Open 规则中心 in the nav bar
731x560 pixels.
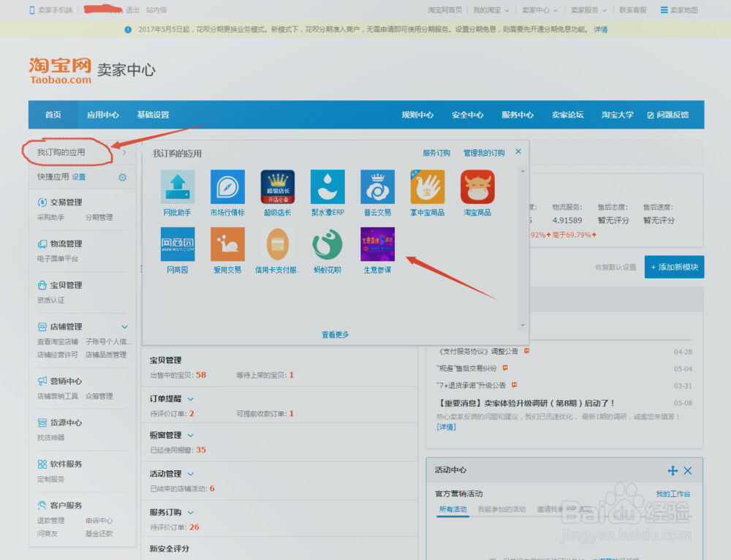tap(417, 115)
